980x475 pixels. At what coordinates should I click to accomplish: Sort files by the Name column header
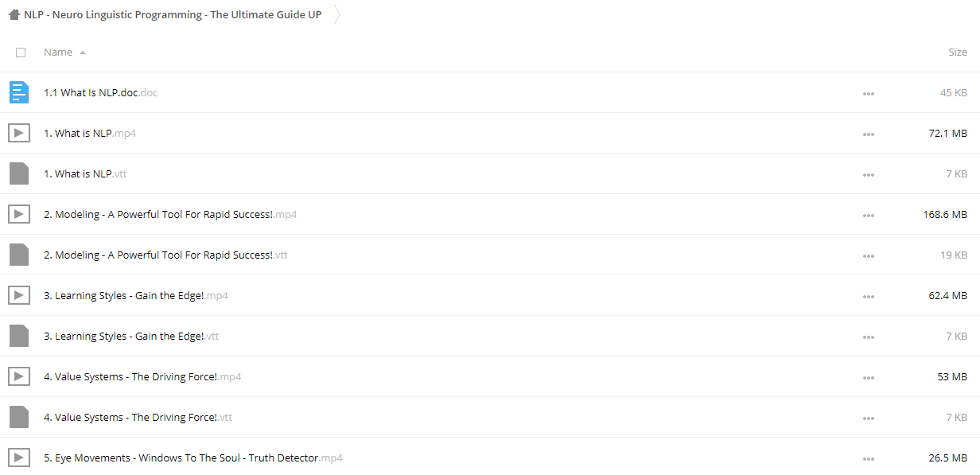click(x=58, y=53)
